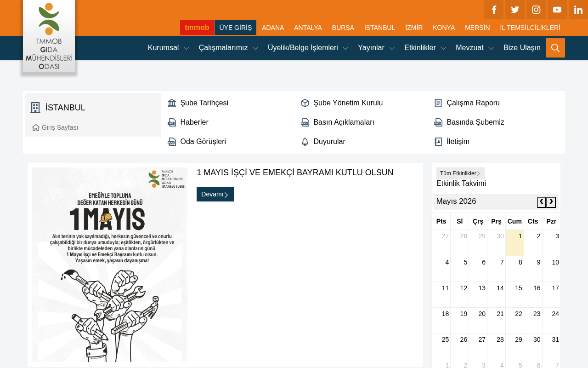Expand the Üyelik/Belge İşlemleri dropdown menu

(x=308, y=48)
